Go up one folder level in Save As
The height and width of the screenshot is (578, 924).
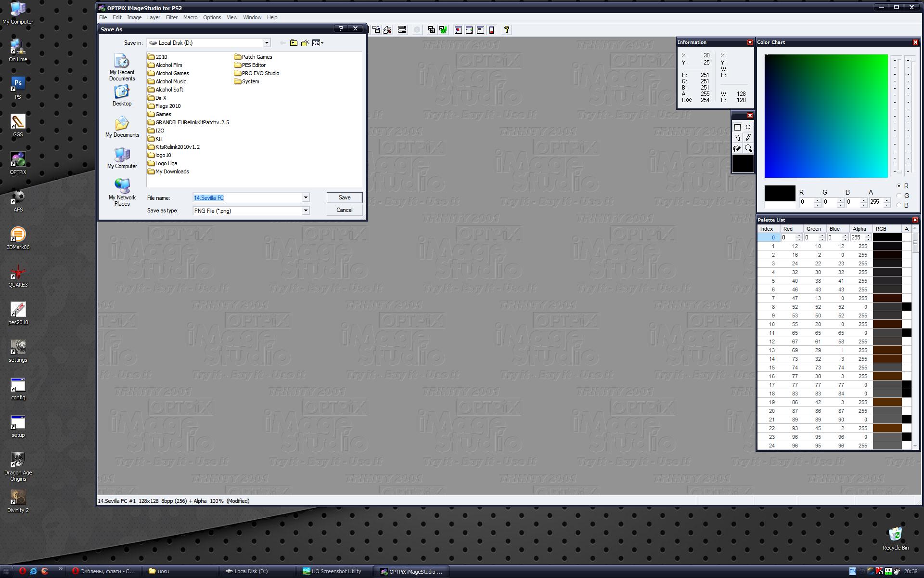tap(294, 43)
